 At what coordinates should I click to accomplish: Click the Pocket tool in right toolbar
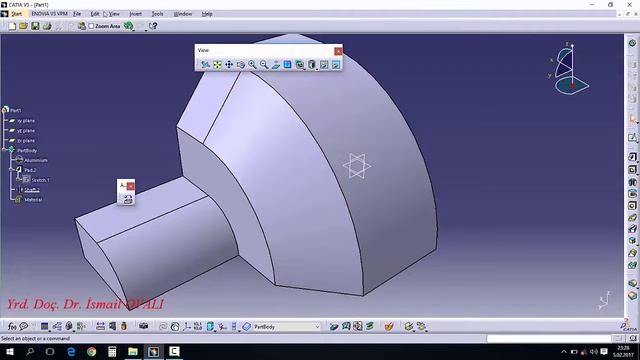(x=632, y=169)
